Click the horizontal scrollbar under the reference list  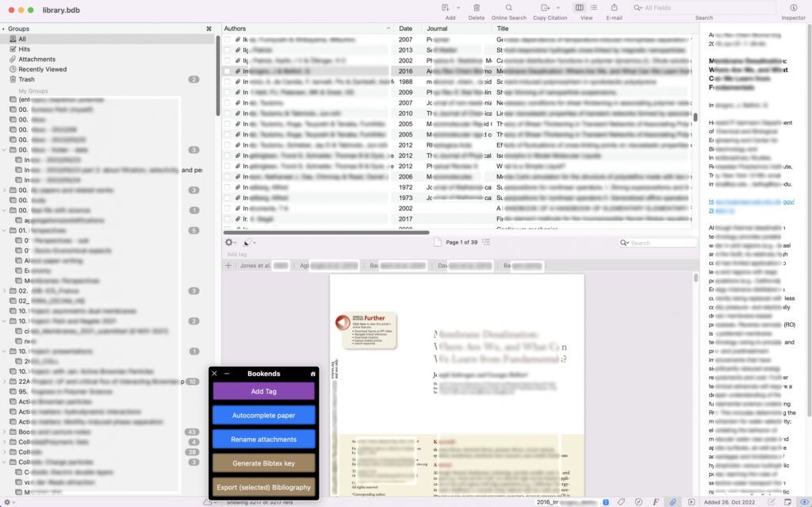click(326, 232)
